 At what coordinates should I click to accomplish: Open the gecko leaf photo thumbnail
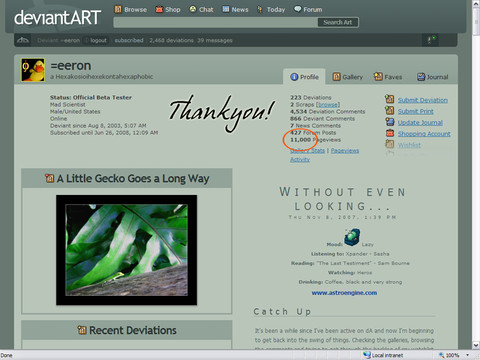tap(127, 250)
